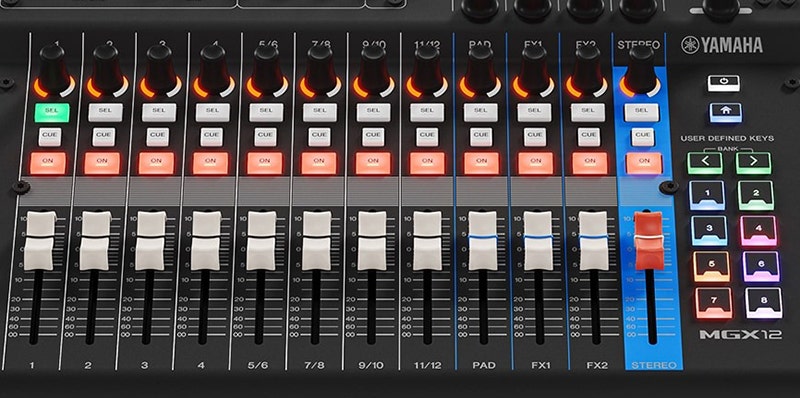Trigger user defined key 3
The width and height of the screenshot is (800, 398).
(x=709, y=230)
